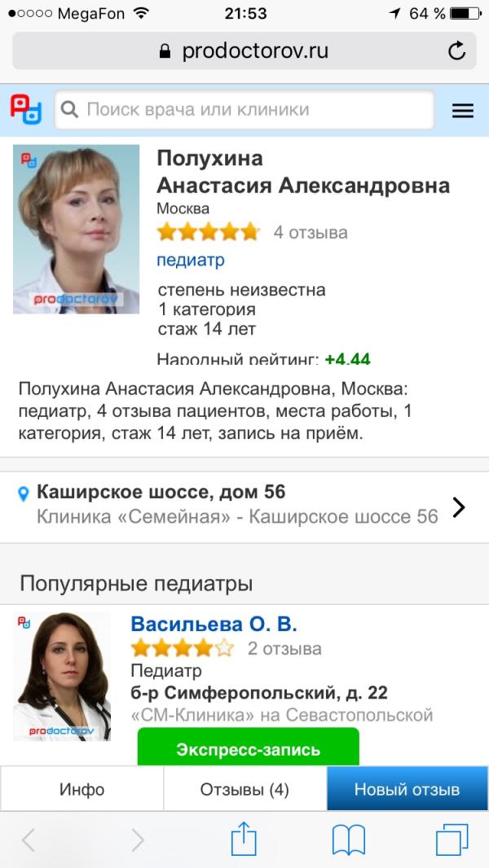Tap the map pin beside Каширское шоссе
Screen dimensions: 489x868
tap(24, 493)
